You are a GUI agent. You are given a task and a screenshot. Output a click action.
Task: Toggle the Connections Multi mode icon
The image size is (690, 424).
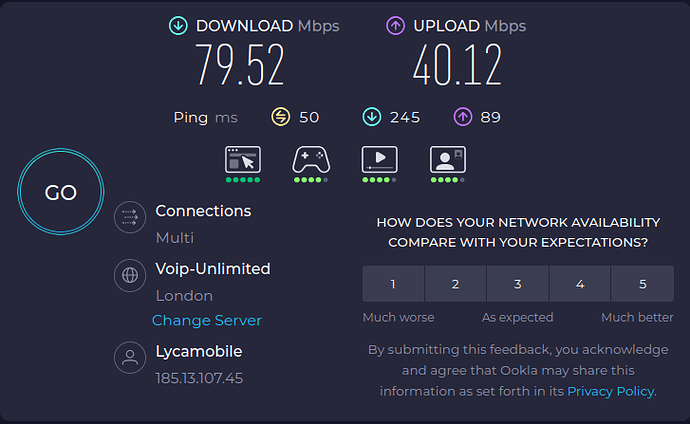point(130,217)
